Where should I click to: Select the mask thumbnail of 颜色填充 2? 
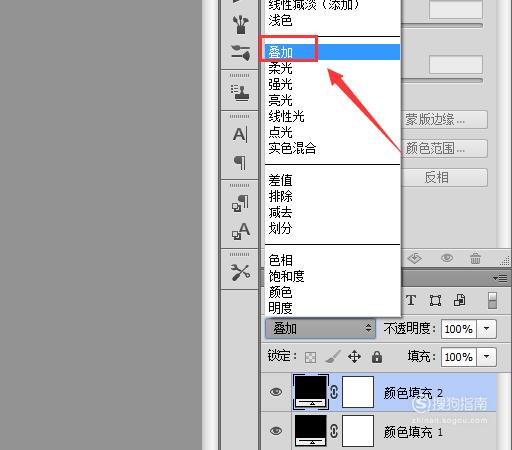[x=358, y=392]
